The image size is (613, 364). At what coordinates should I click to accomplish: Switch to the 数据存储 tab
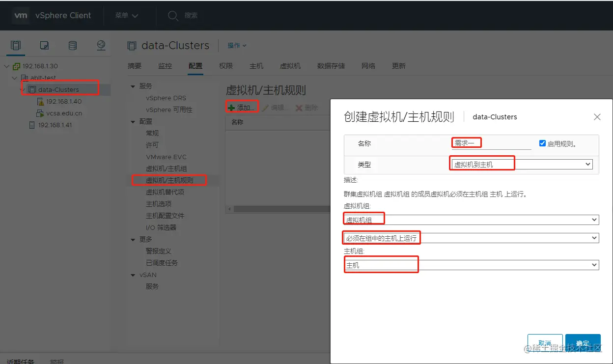point(331,66)
